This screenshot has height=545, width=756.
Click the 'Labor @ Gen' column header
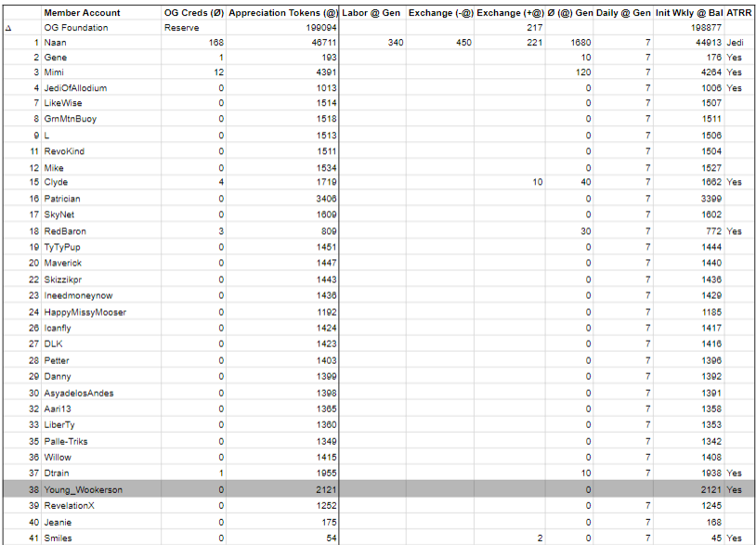pos(371,13)
